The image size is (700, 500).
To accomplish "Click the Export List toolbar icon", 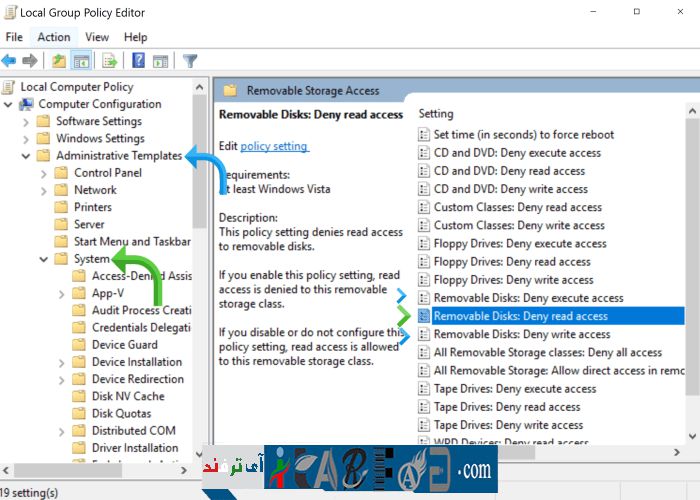I will click(x=110, y=61).
